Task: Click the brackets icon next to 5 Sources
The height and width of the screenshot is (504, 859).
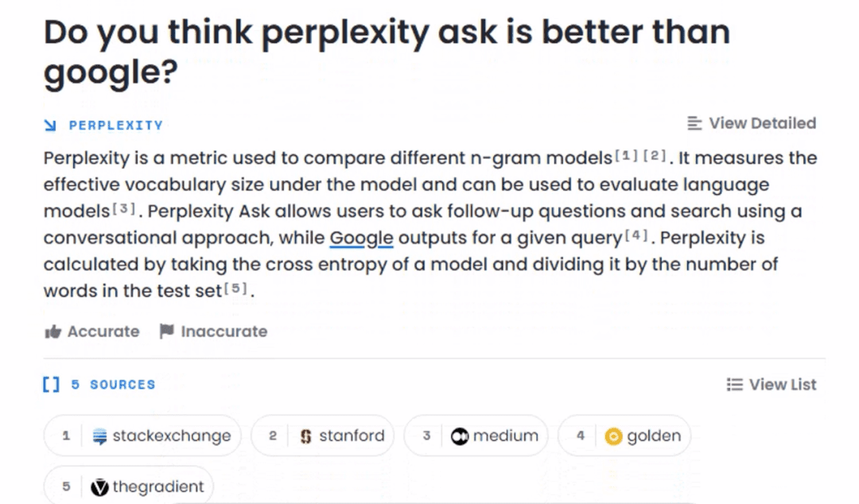Action: point(50,384)
